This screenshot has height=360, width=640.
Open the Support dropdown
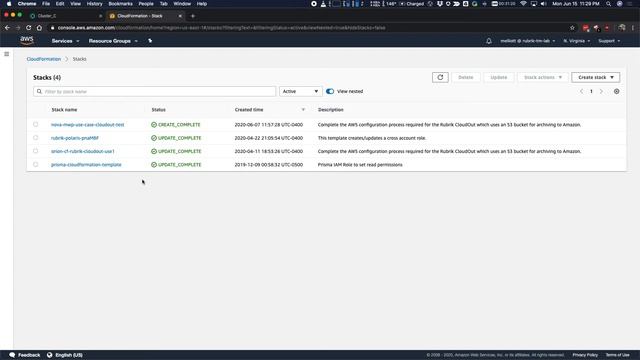[609, 41]
